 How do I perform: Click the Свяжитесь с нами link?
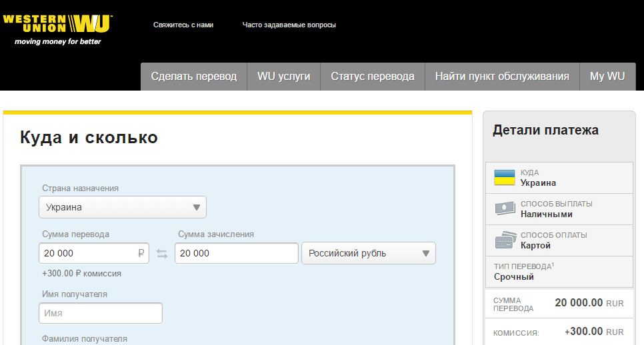[x=183, y=25]
